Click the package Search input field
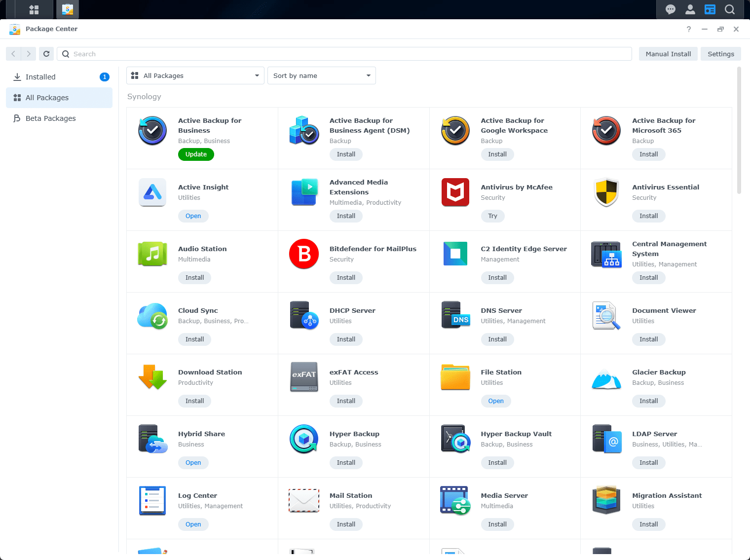This screenshot has width=750, height=560. point(344,54)
